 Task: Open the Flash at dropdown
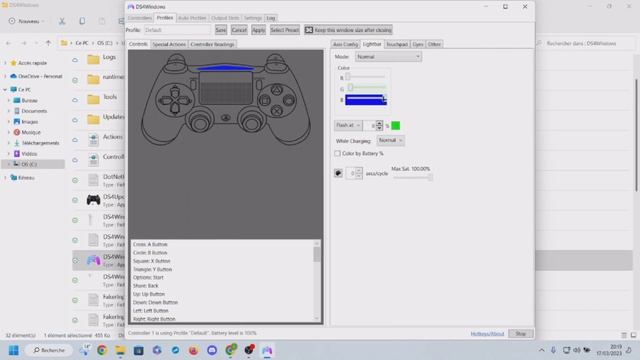click(x=348, y=125)
